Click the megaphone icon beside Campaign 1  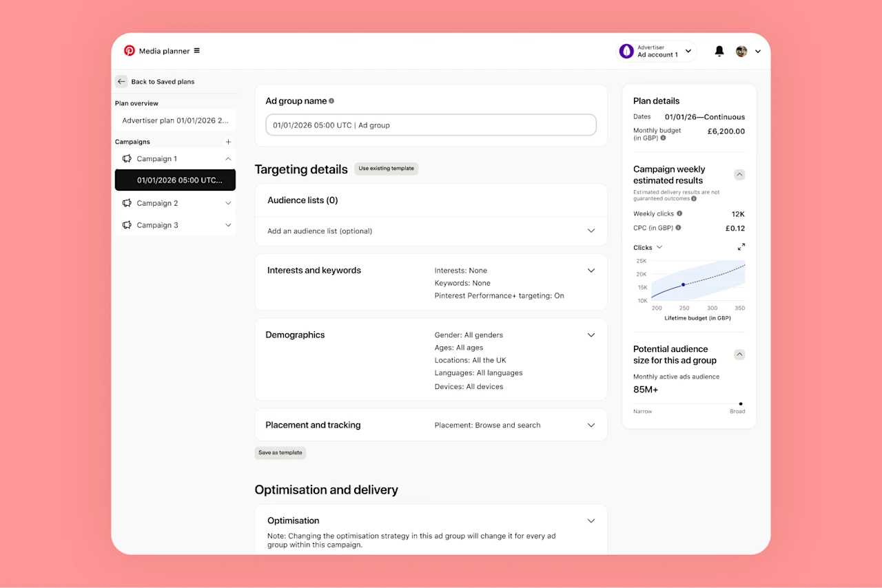[x=127, y=158]
